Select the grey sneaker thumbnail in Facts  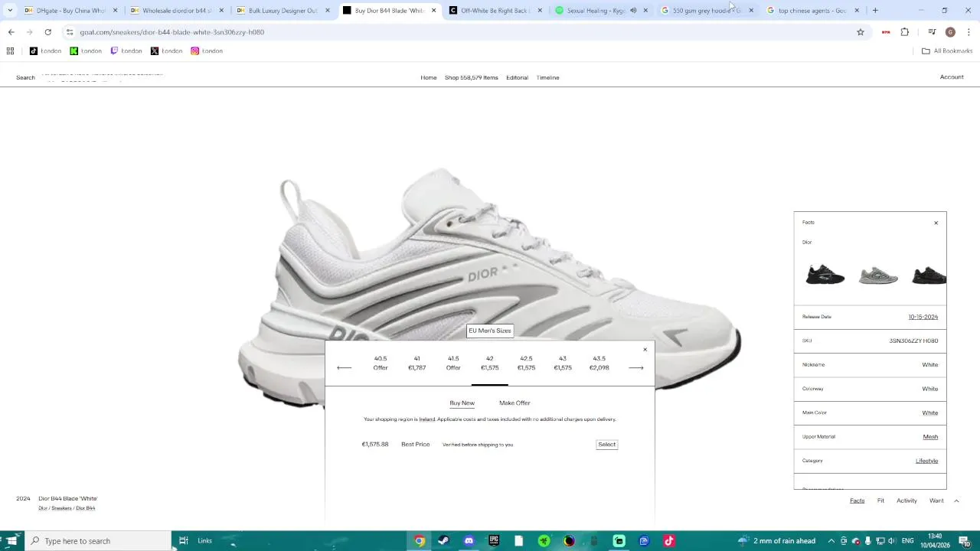pos(878,275)
